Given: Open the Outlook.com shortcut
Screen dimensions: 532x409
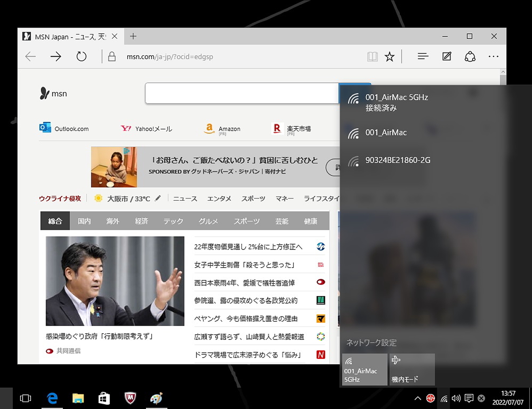Looking at the screenshot, I should pyautogui.click(x=64, y=129).
